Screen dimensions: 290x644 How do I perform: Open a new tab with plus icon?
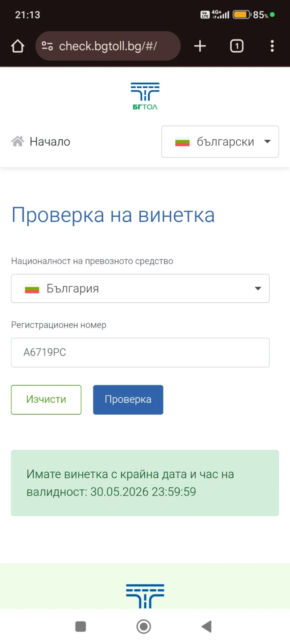click(x=200, y=46)
